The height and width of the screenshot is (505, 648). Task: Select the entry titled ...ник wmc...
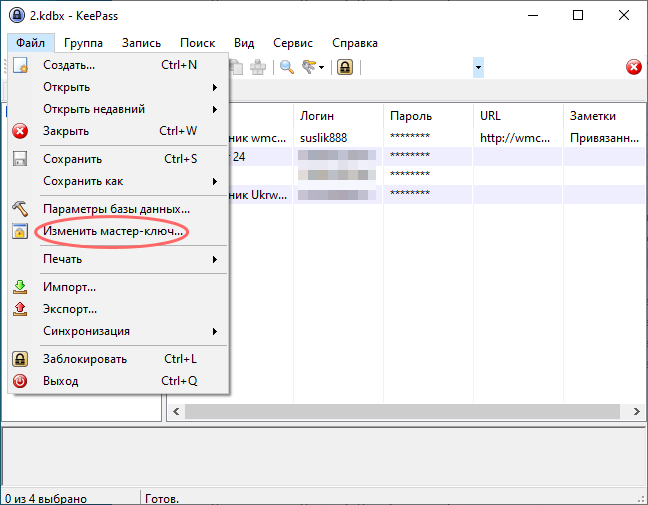[437, 138]
